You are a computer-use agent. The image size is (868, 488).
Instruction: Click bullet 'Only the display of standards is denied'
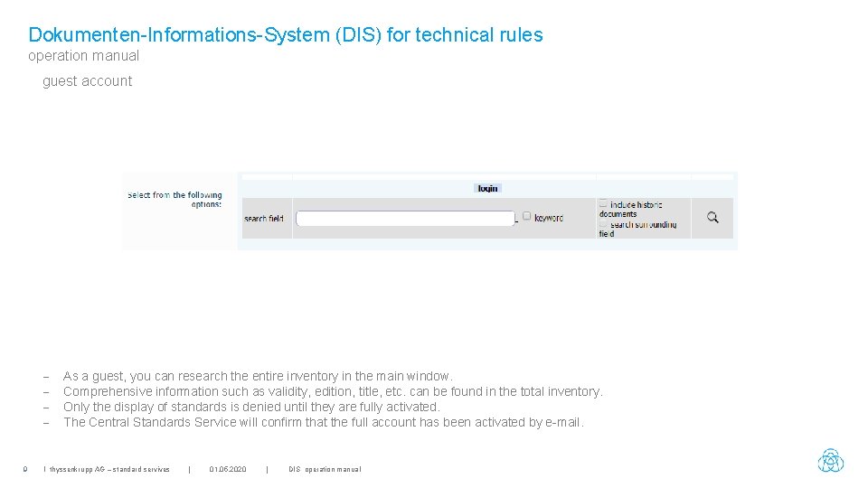tap(252, 408)
